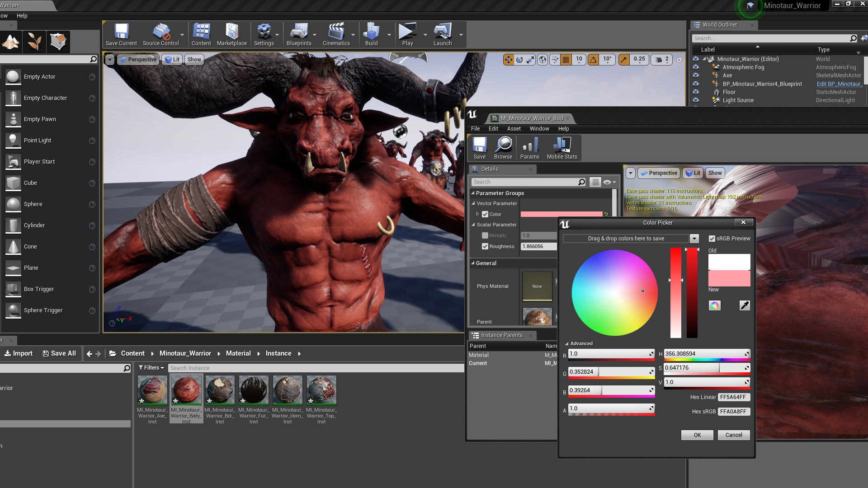Select Foliage mode icon in Modes panel
The height and width of the screenshot is (488, 868).
pos(34,42)
